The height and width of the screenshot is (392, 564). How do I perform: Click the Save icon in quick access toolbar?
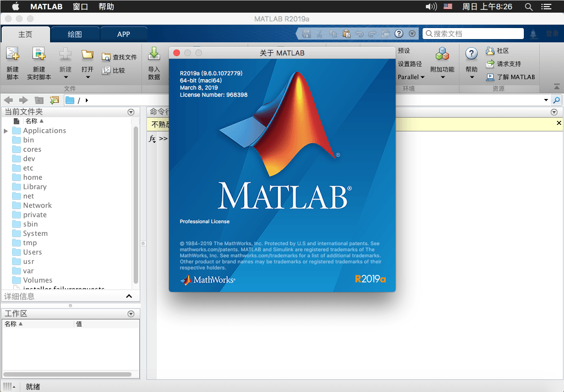[306, 34]
